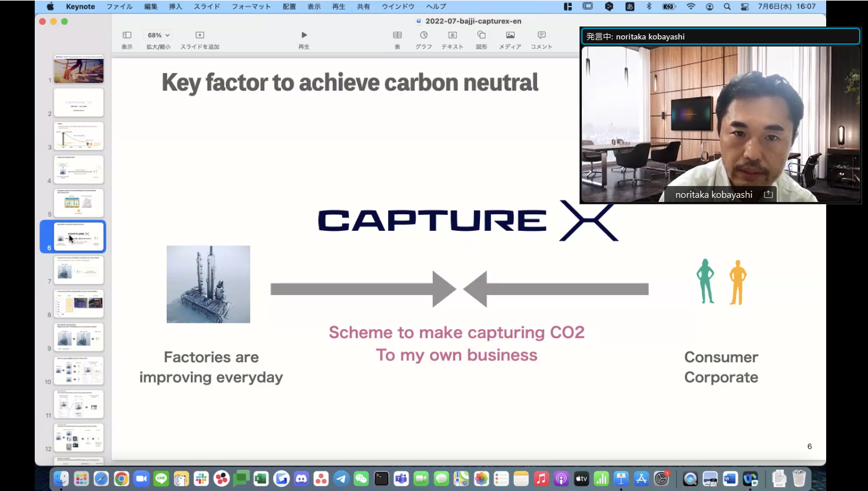Open the 68% zoom level dropdown
The width and height of the screenshot is (868, 491).
[158, 35]
